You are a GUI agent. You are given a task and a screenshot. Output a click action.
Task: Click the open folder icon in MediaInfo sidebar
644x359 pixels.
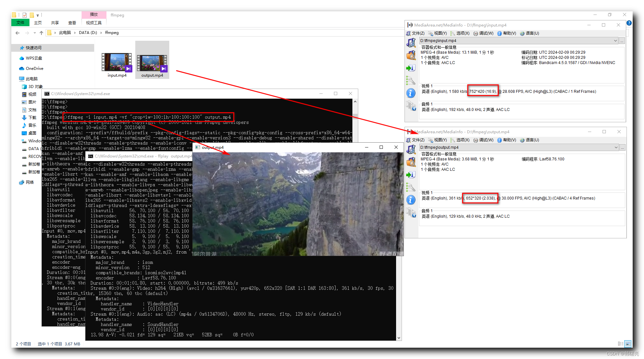click(411, 55)
